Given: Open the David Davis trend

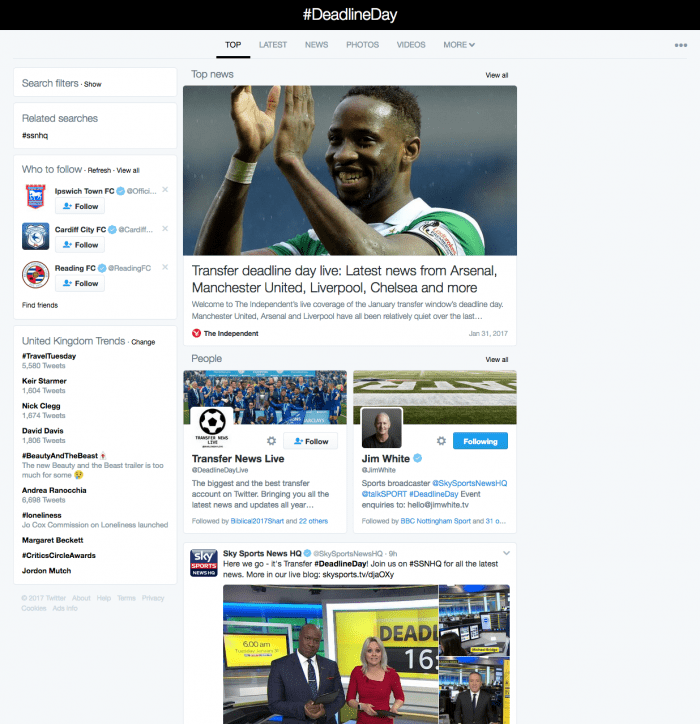Looking at the screenshot, I should coord(42,431).
